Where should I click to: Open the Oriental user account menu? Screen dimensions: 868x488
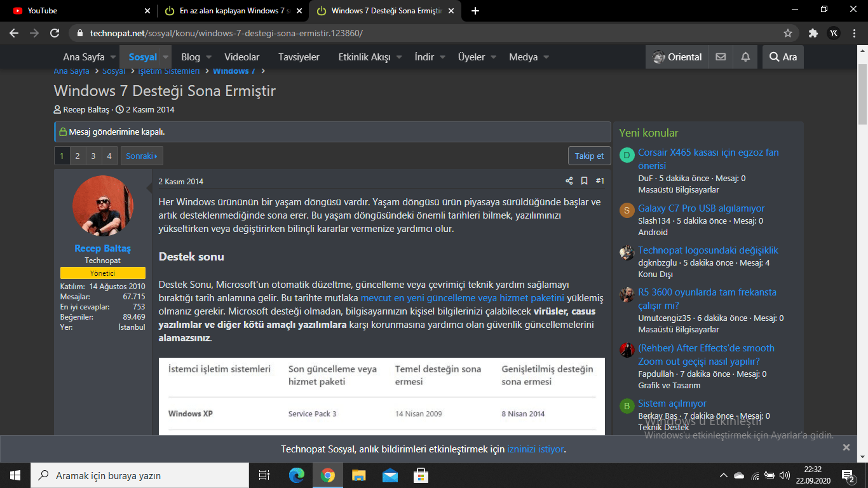coord(677,57)
